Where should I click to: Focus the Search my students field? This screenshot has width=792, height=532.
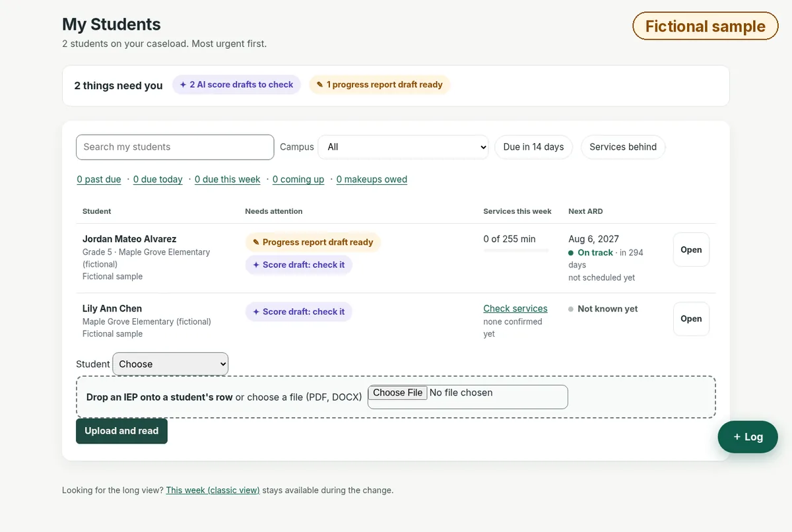point(175,147)
